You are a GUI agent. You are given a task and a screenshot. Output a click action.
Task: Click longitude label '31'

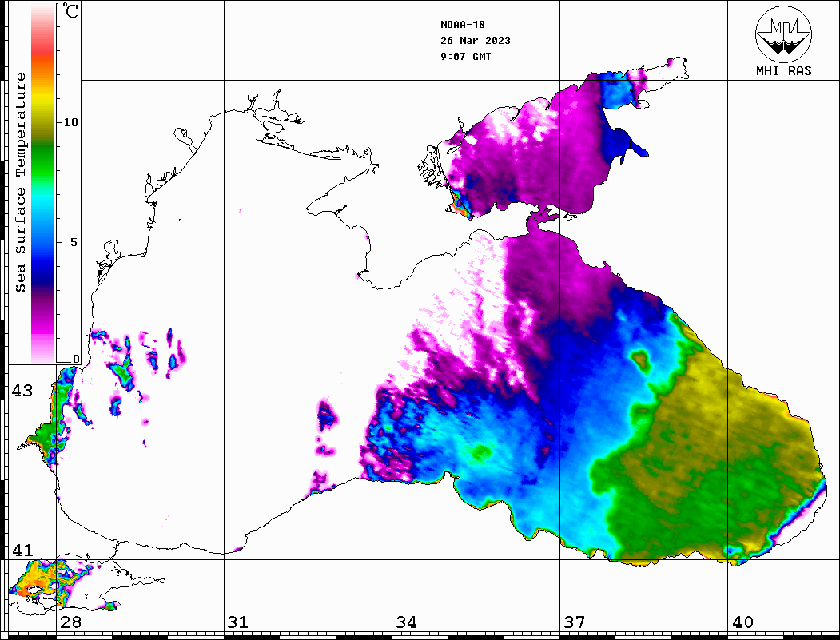pyautogui.click(x=238, y=622)
